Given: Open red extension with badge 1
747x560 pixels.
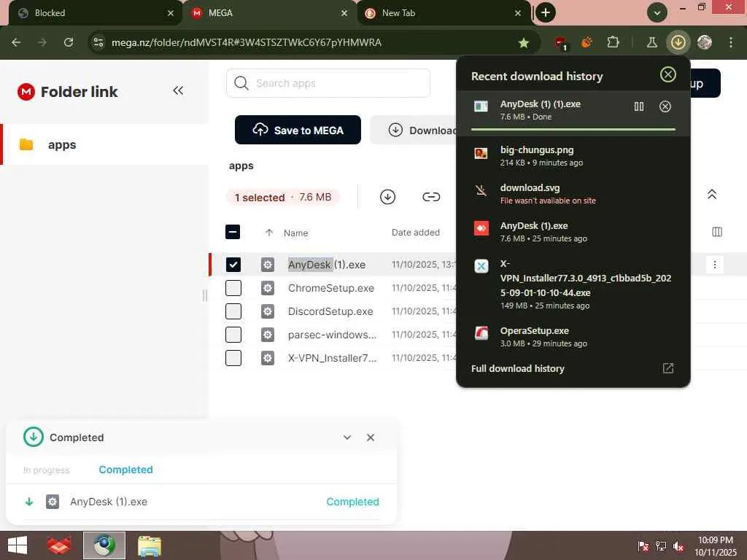Looking at the screenshot, I should [561, 43].
